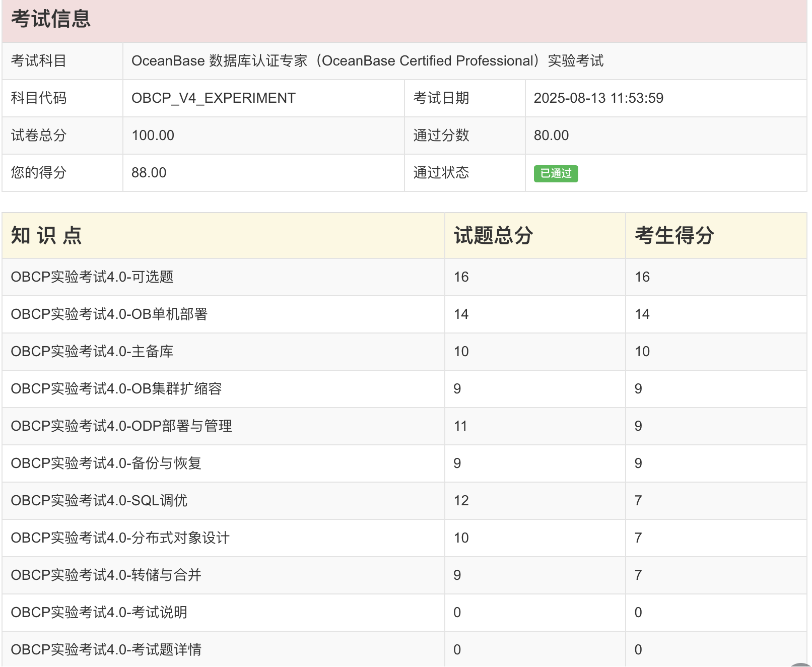Click the total paper score 100.00
The height and width of the screenshot is (667, 812).
click(x=153, y=136)
